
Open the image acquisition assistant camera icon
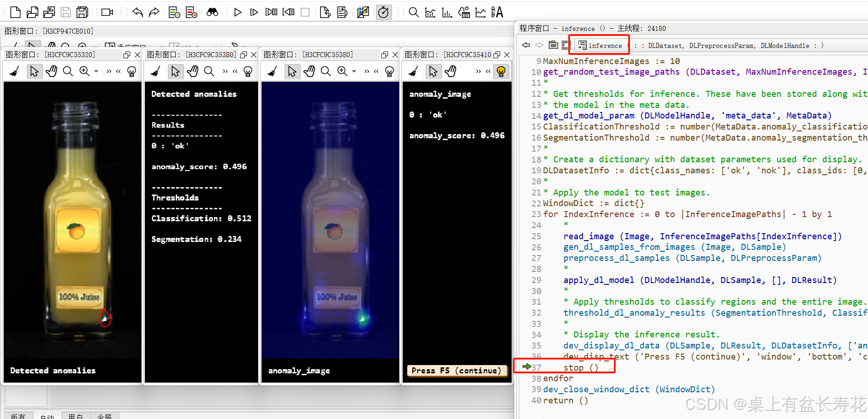coord(107,12)
